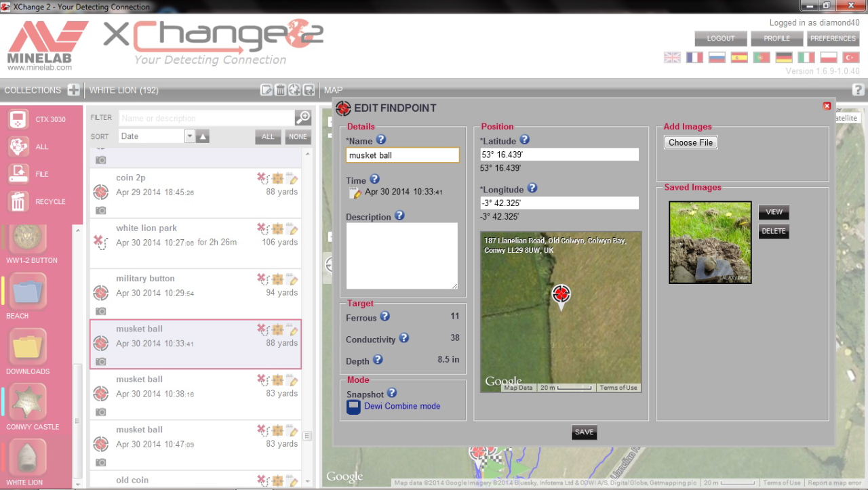
Task: Select the BEACH folder collection
Action: pos(28,291)
